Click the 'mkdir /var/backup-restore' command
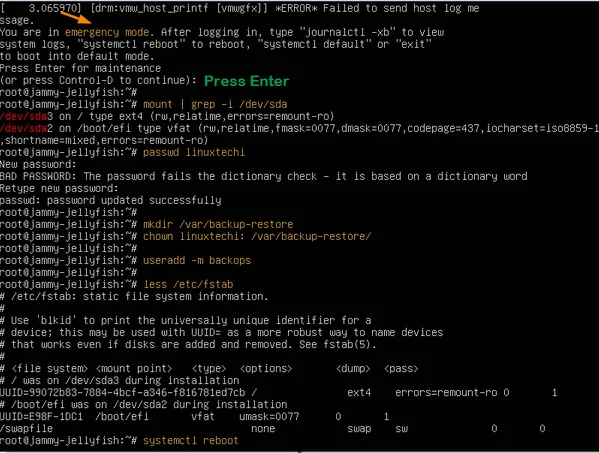 point(218,225)
